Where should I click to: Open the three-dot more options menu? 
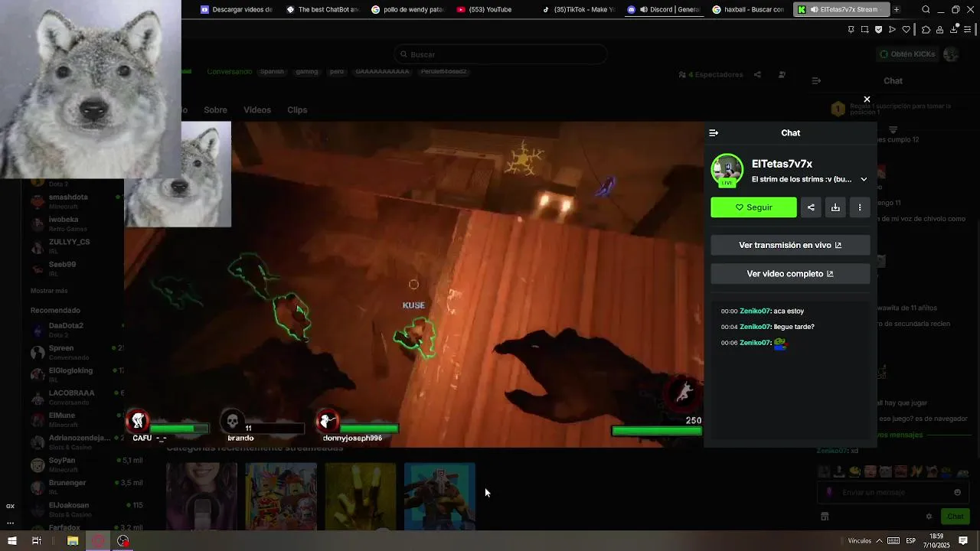pyautogui.click(x=860, y=207)
